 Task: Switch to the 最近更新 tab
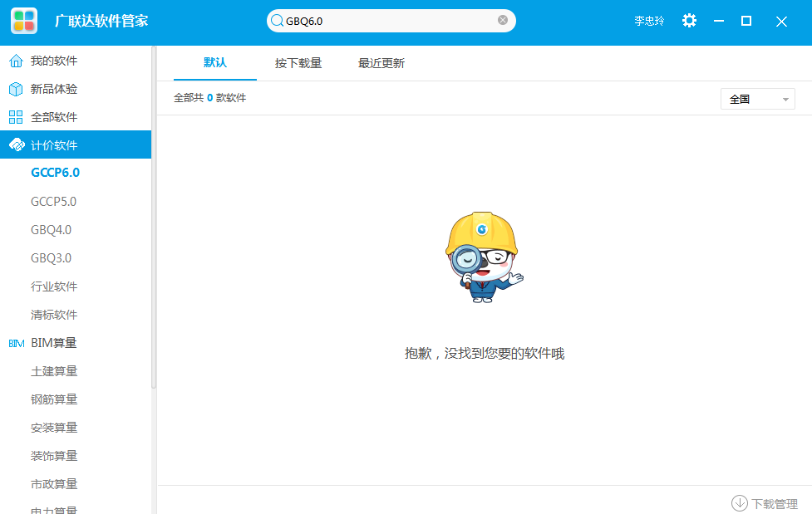[381, 63]
